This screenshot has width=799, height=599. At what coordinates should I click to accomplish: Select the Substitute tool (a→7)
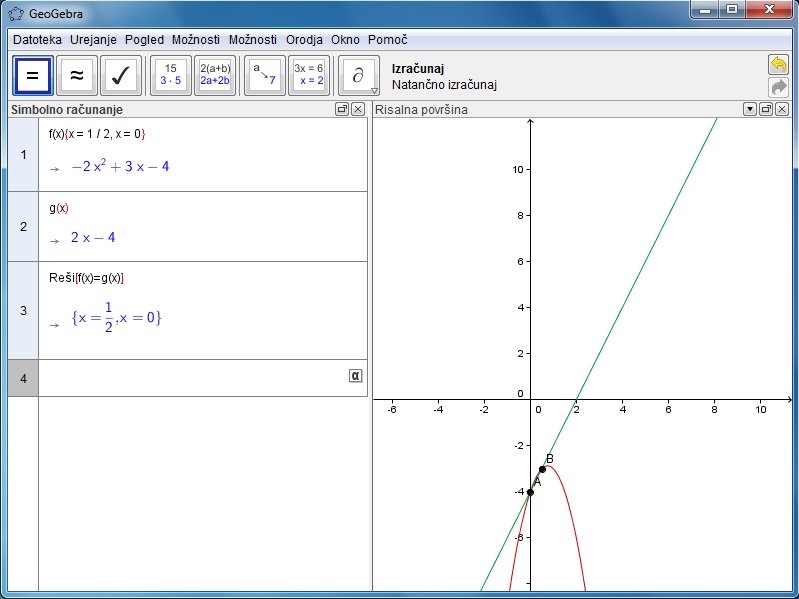coord(265,75)
